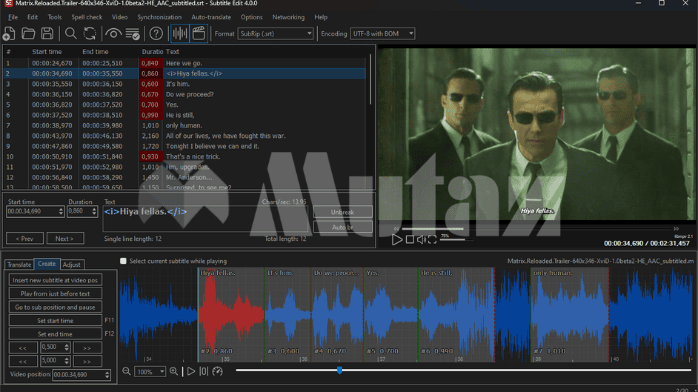The height and width of the screenshot is (392, 698).
Task: Open the Synchronization menu
Action: (x=159, y=17)
